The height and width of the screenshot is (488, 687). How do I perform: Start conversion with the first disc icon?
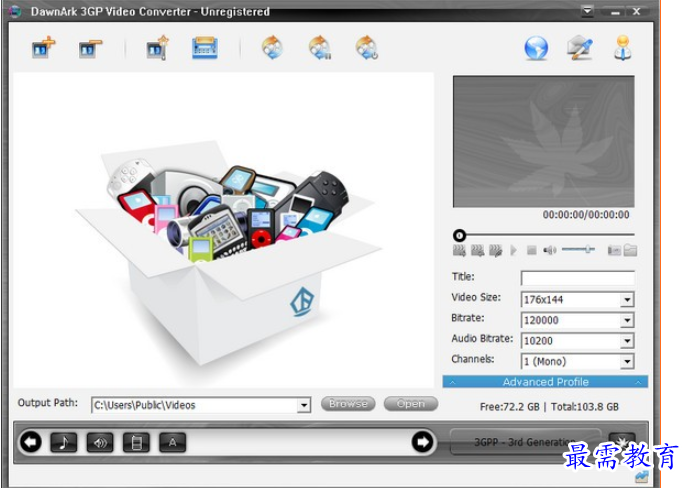point(273,47)
